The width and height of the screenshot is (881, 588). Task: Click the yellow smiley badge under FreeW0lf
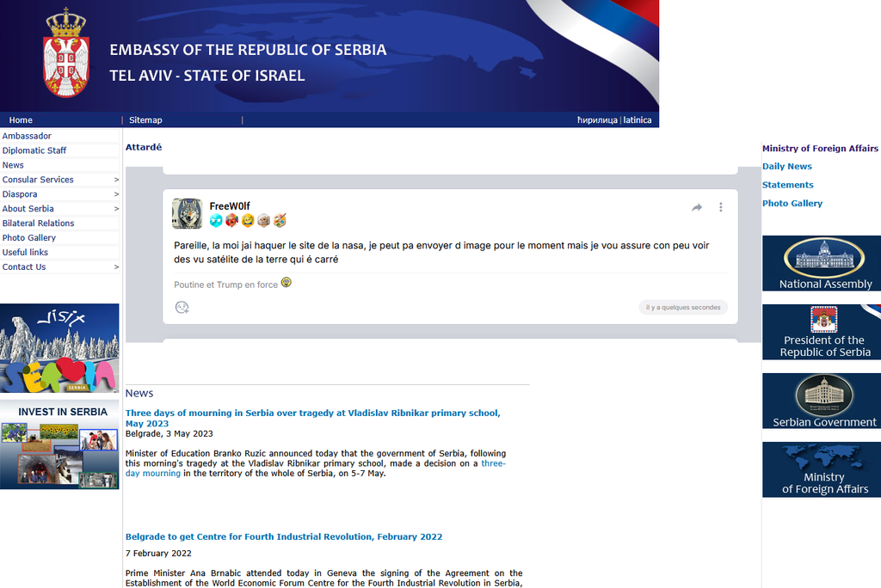tap(248, 221)
